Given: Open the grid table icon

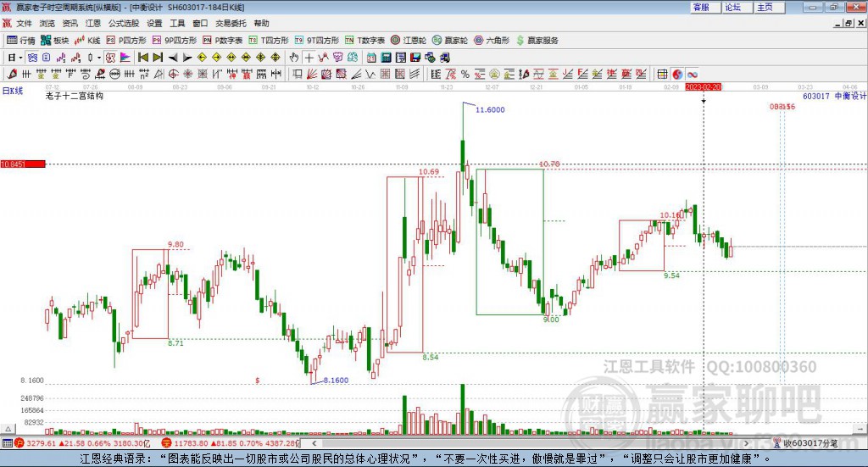Looking at the screenshot, I should 663,74.
